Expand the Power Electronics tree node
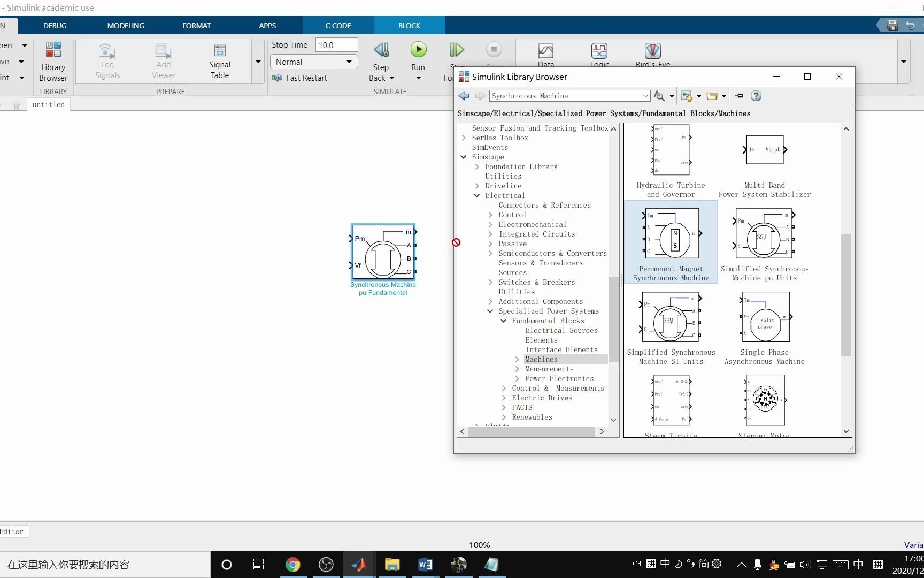The image size is (924, 578). (x=517, y=378)
